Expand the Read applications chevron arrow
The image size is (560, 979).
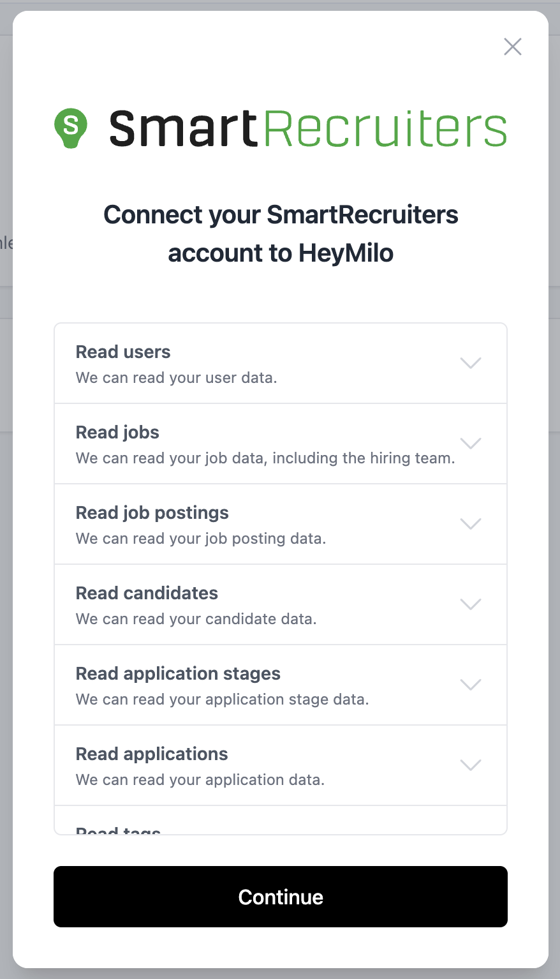coord(471,765)
